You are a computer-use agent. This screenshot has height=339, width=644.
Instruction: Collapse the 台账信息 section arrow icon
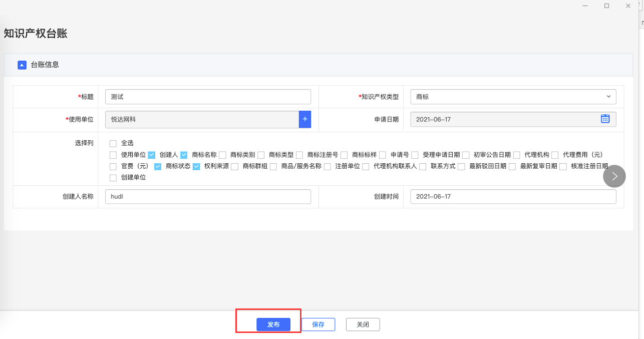[22, 65]
